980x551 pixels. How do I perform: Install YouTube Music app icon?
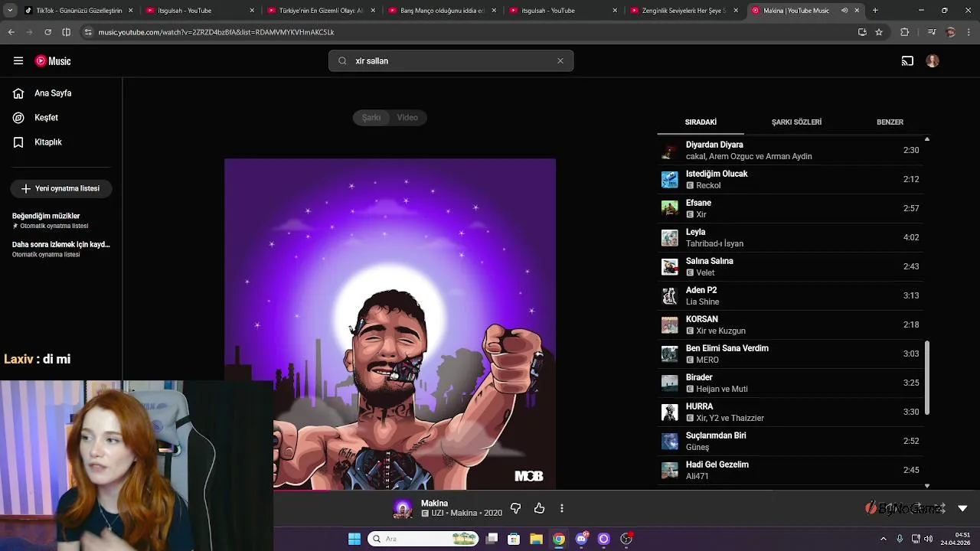pyautogui.click(x=862, y=32)
